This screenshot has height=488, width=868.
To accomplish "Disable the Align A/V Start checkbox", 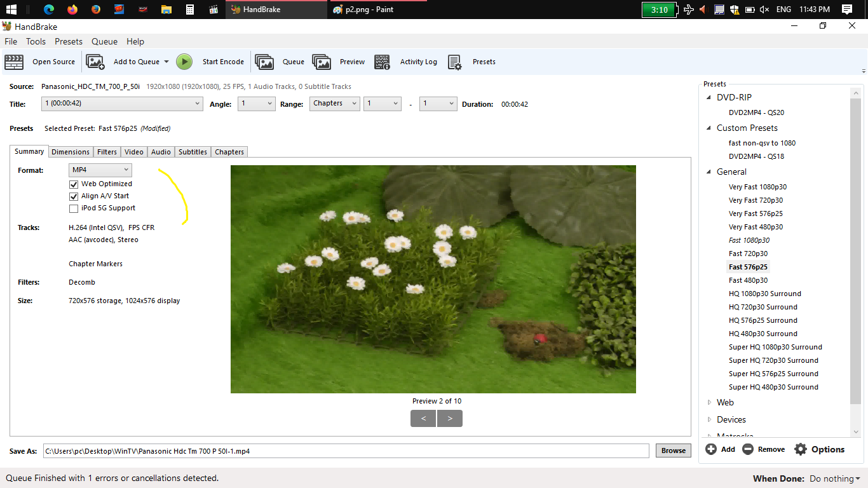I will [74, 196].
